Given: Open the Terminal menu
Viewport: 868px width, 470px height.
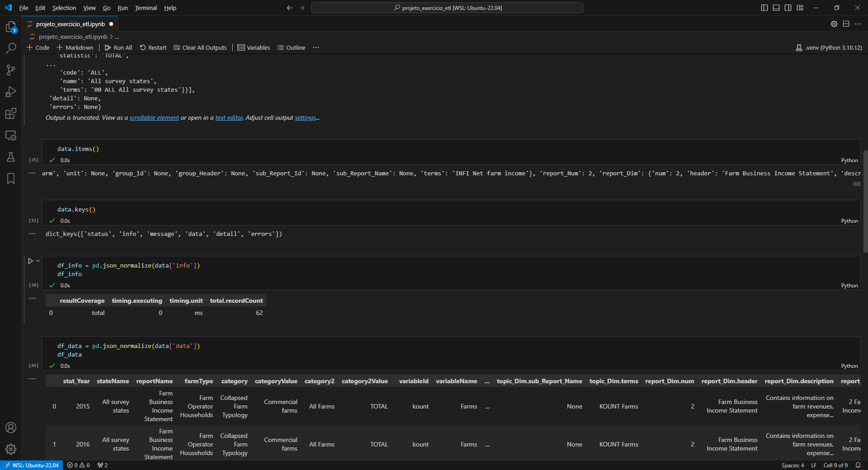Looking at the screenshot, I should 146,8.
